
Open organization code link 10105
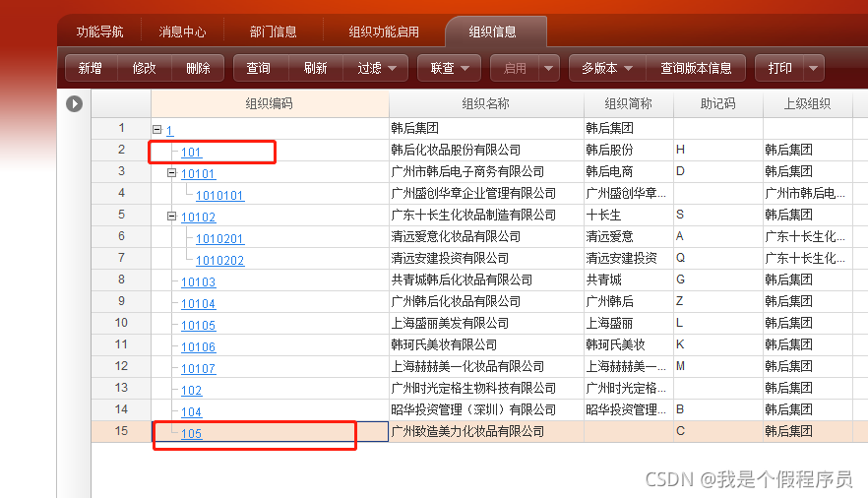click(x=198, y=326)
